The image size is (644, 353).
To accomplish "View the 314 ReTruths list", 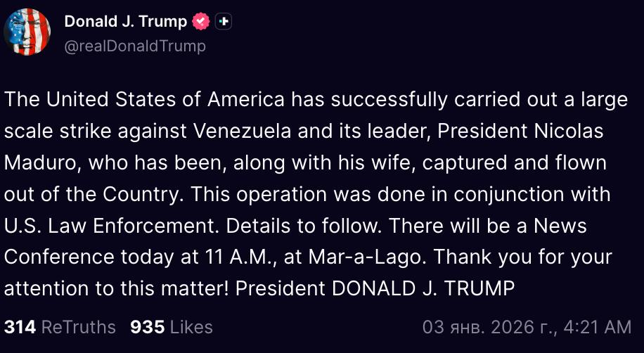I will point(60,327).
